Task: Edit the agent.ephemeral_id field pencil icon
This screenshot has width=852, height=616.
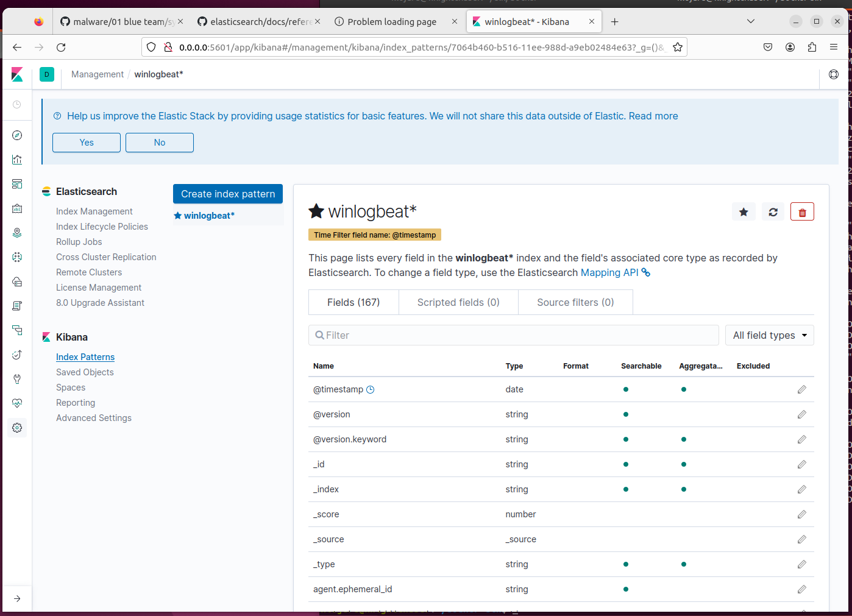Action: 802,589
